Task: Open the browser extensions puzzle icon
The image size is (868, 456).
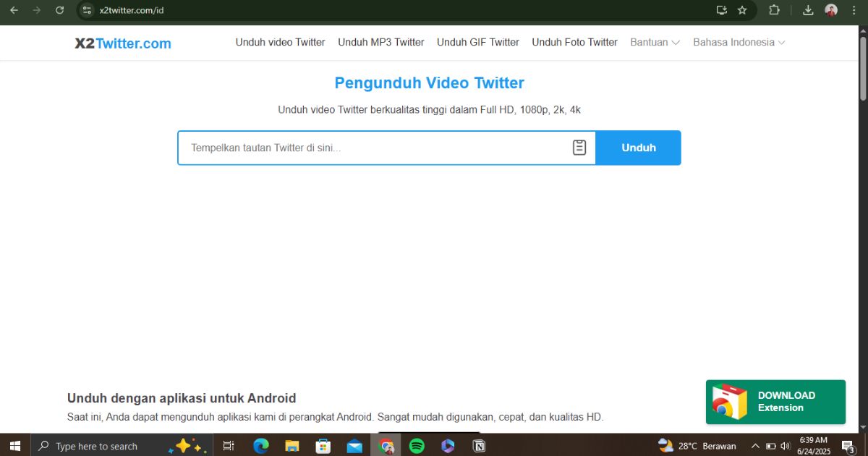Action: [774, 10]
